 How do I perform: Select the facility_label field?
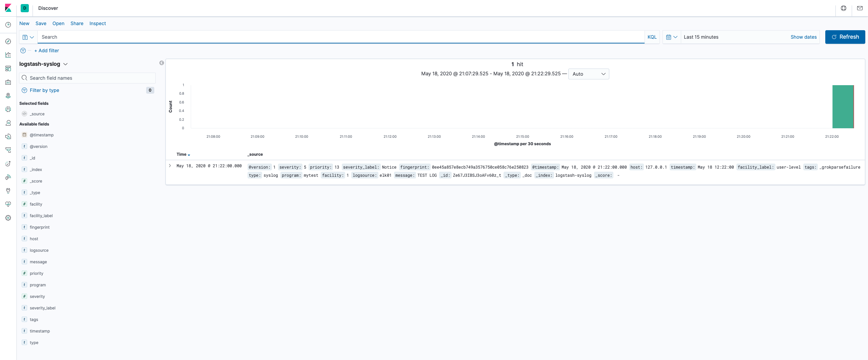coord(41,216)
